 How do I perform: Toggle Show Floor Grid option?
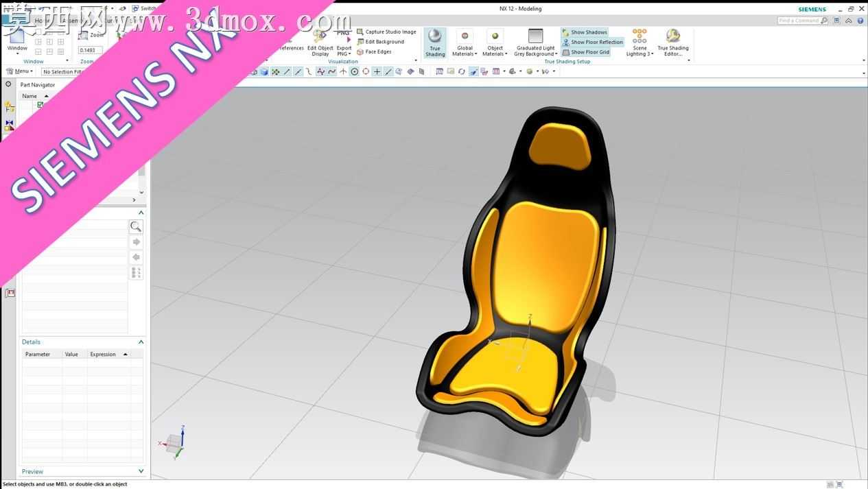click(x=585, y=52)
